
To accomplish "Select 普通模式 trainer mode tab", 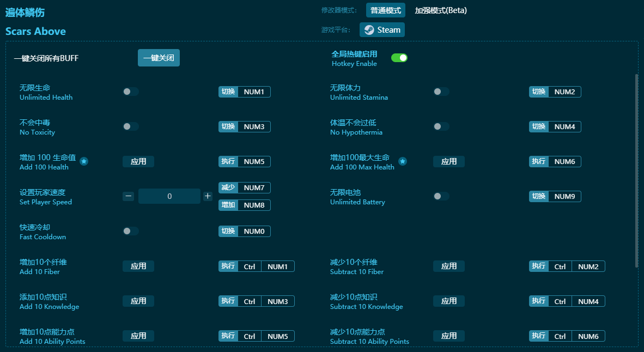I will pos(386,10).
